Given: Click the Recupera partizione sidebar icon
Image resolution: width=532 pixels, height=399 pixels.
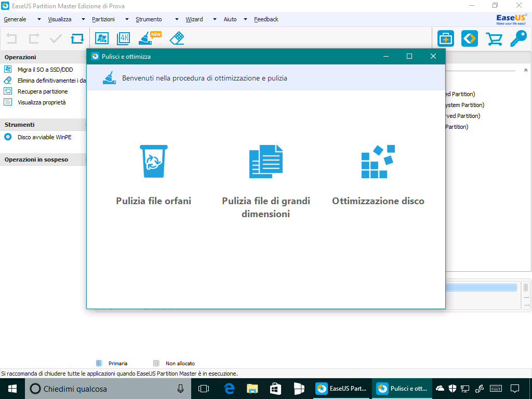Looking at the screenshot, I should tap(8, 91).
